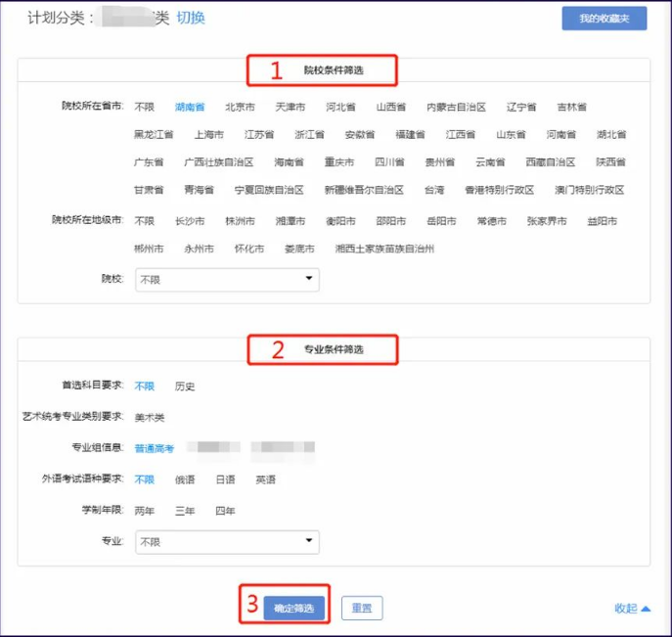Open the 专业 dropdown list
This screenshot has width=672, height=637.
coord(227,540)
